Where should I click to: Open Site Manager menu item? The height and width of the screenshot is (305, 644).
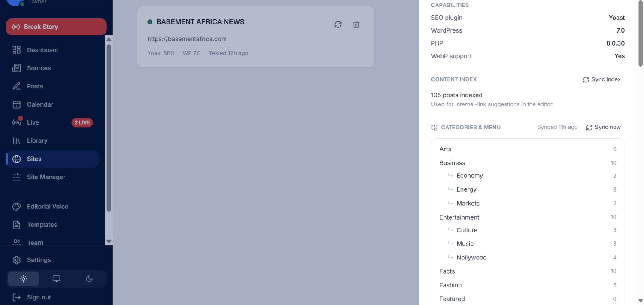(x=52, y=177)
